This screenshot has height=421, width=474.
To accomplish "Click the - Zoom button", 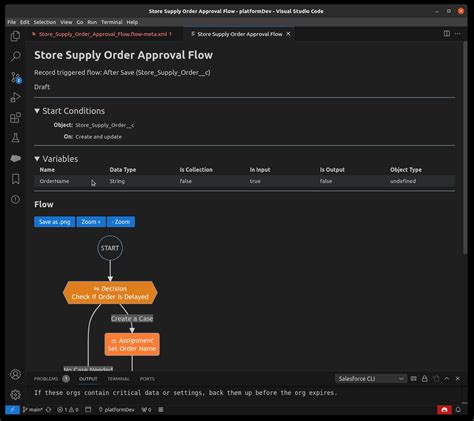I will tap(121, 222).
